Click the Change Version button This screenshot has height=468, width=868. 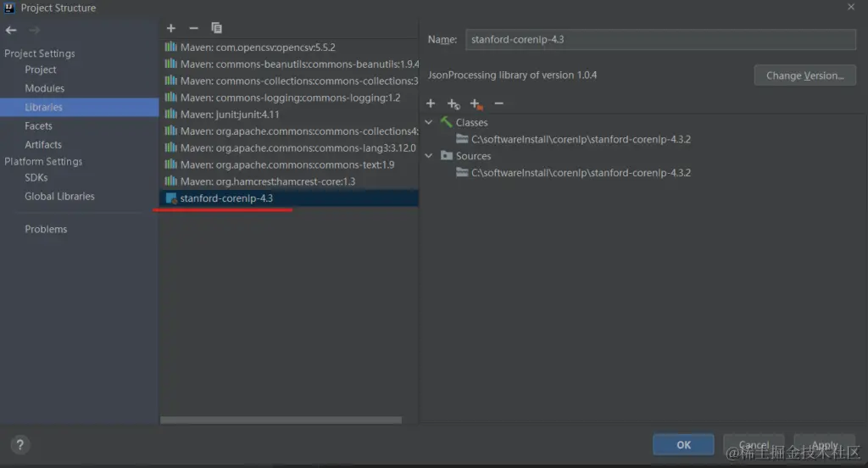(805, 75)
